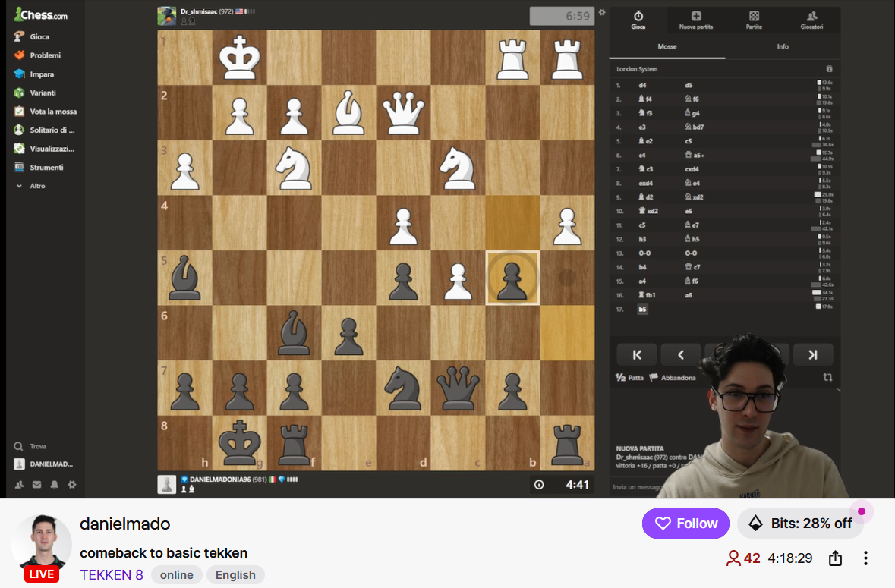This screenshot has height=588, width=895.
Task: Click DANIELMADONIA96's player avatar below the board
Action: [x=167, y=484]
